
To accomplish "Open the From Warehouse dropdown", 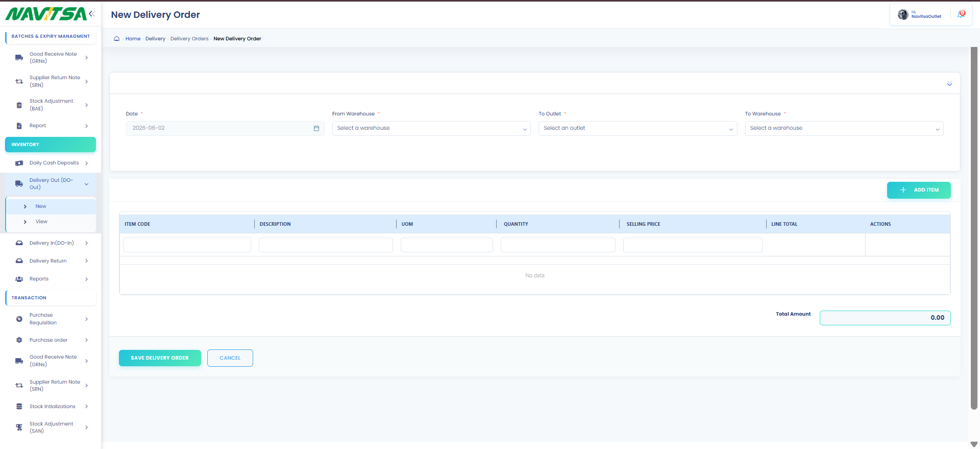I will [431, 128].
